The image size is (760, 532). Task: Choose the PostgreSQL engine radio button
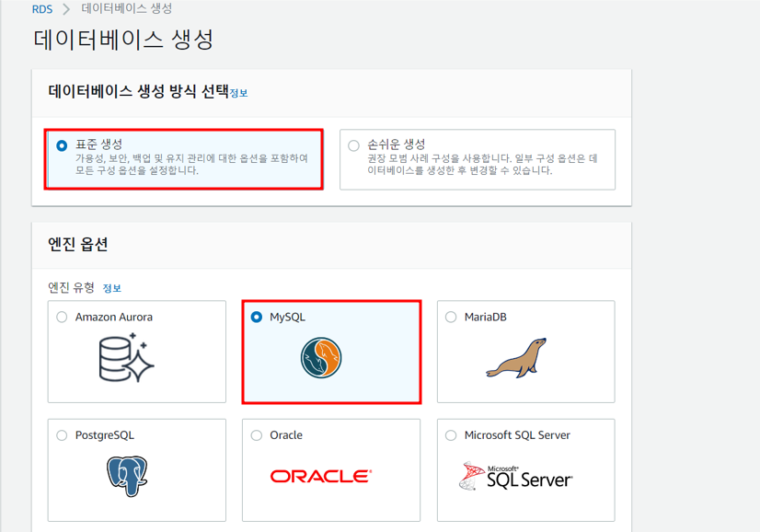coord(62,435)
